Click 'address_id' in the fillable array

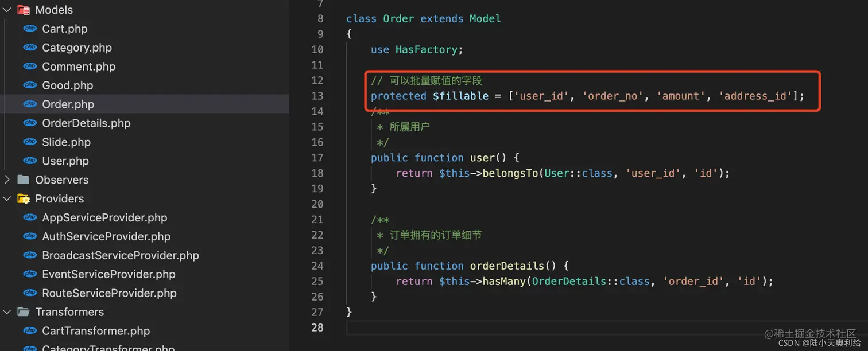pos(755,96)
